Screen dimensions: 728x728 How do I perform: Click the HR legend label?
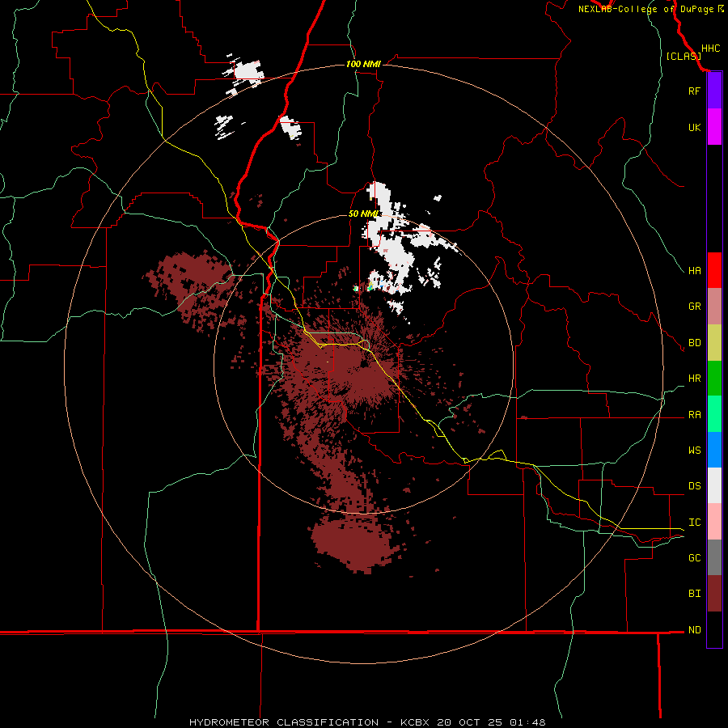tap(694, 379)
